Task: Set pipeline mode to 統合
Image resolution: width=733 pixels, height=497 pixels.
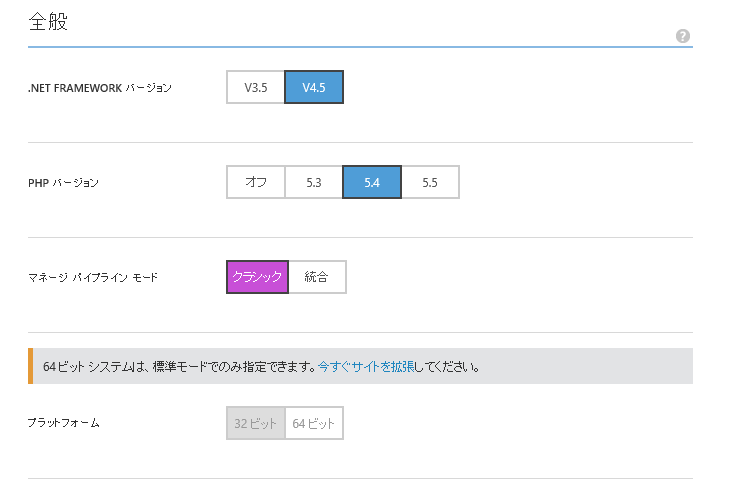Action: 317,277
